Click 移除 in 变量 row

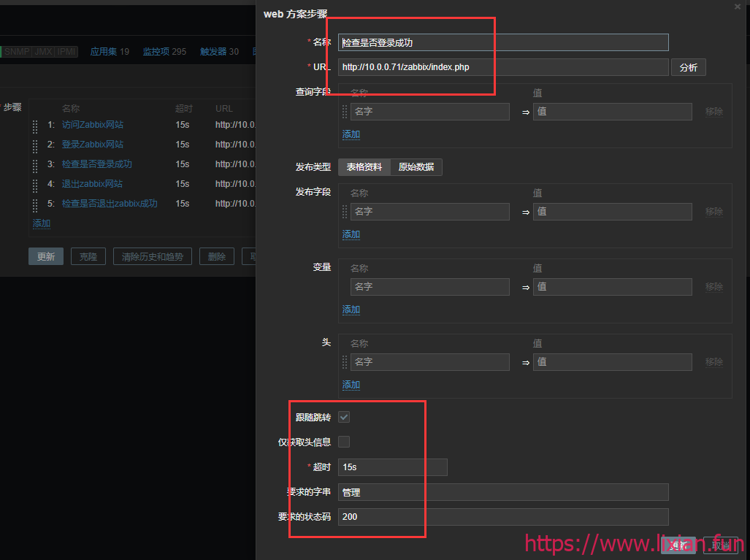[713, 286]
